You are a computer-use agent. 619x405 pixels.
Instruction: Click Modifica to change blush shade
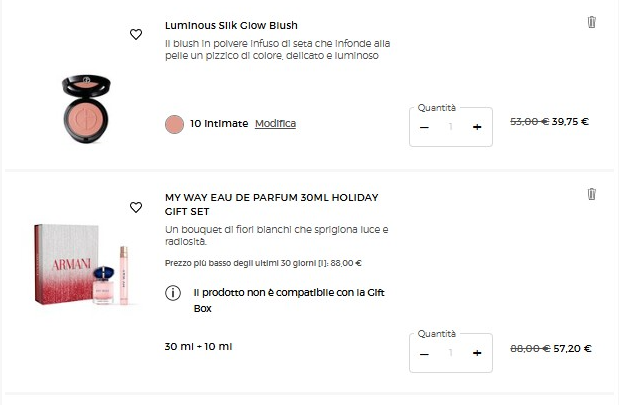(275, 124)
